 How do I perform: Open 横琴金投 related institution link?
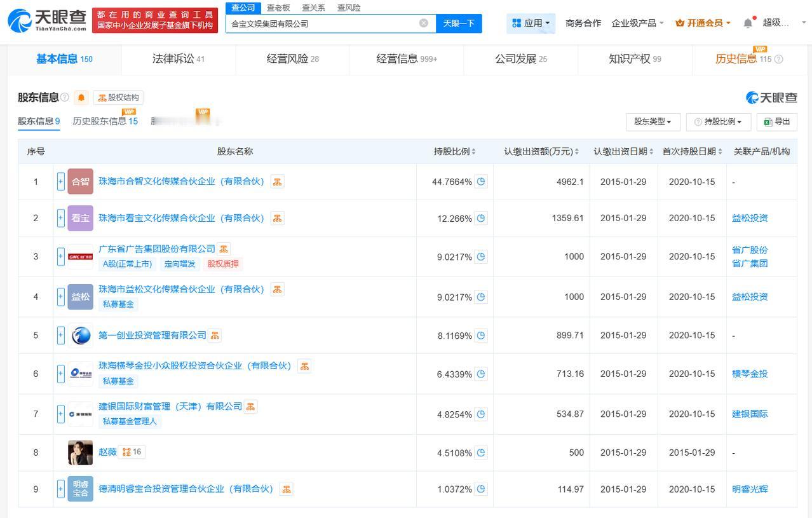[x=750, y=374]
